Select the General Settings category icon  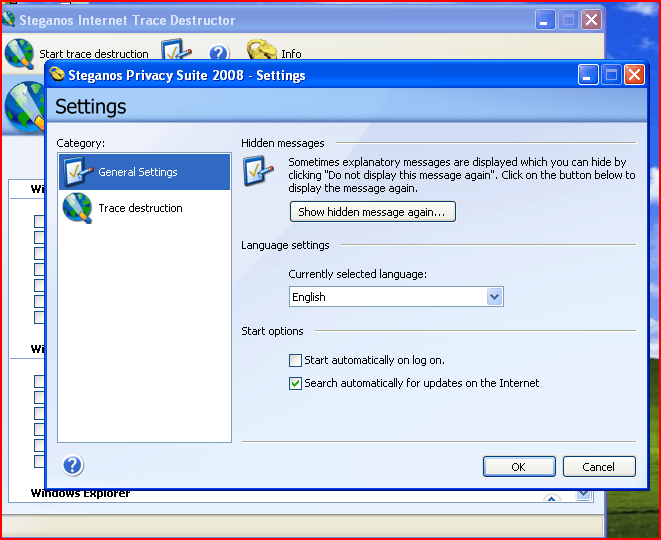pos(78,172)
